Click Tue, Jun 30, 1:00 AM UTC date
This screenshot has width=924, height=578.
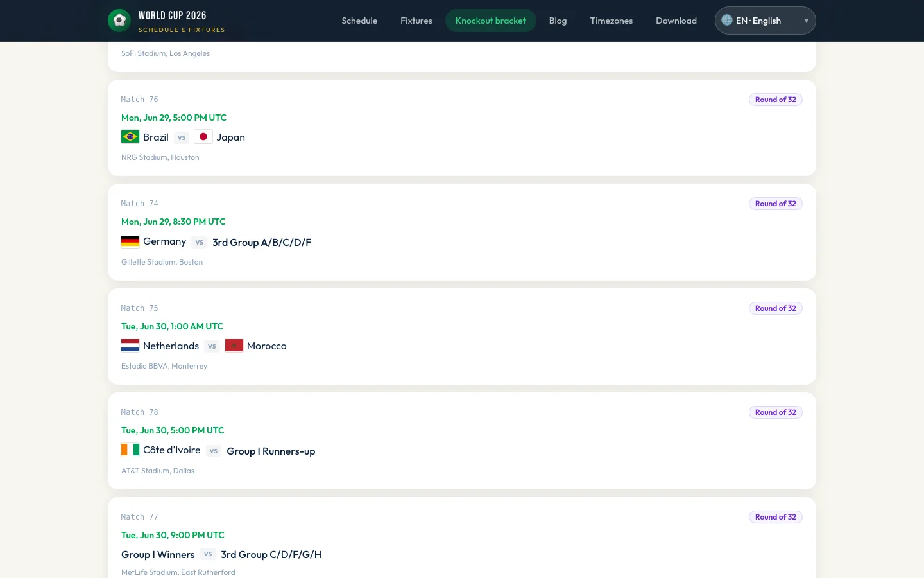[173, 326]
